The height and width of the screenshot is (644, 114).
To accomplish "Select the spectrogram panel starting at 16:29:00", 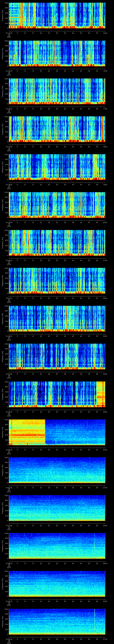I will [x=57, y=583].
